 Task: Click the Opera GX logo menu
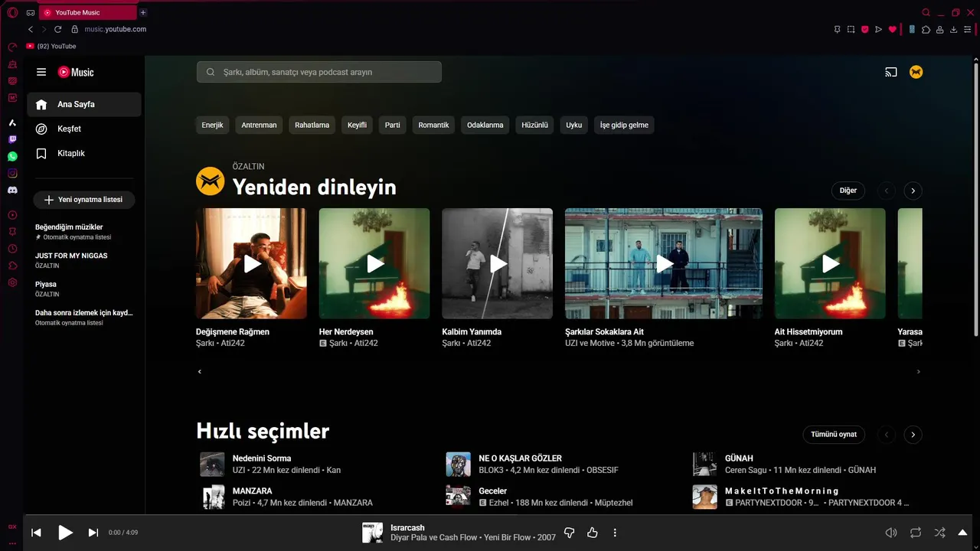coord(12,12)
